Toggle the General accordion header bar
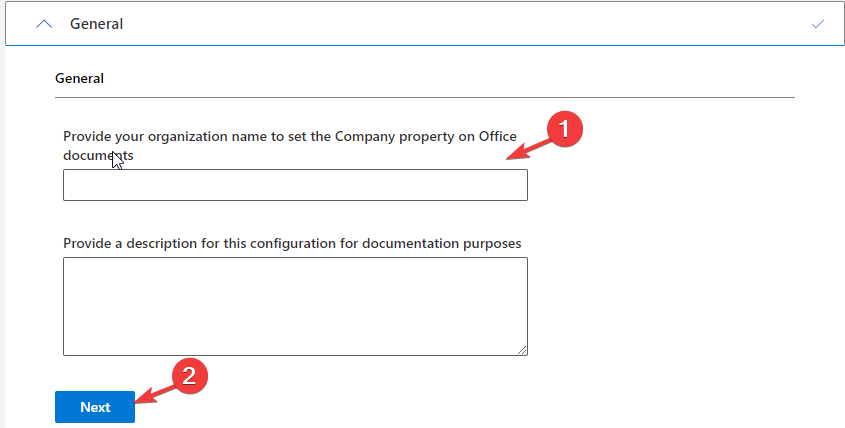 (425, 24)
